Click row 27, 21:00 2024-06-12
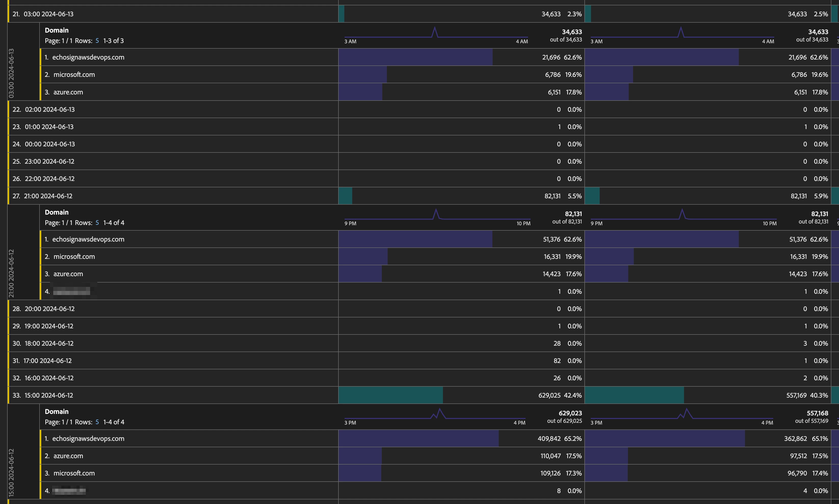Image resolution: width=839 pixels, height=504 pixels. (x=48, y=196)
